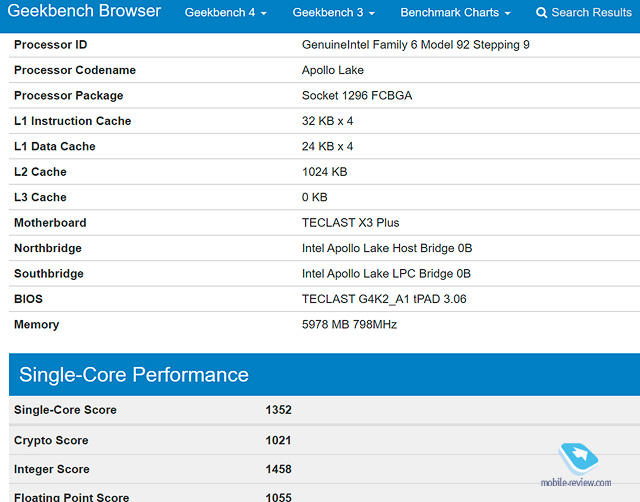This screenshot has width=640, height=502.
Task: Click the Motherboard label
Action: (x=50, y=222)
